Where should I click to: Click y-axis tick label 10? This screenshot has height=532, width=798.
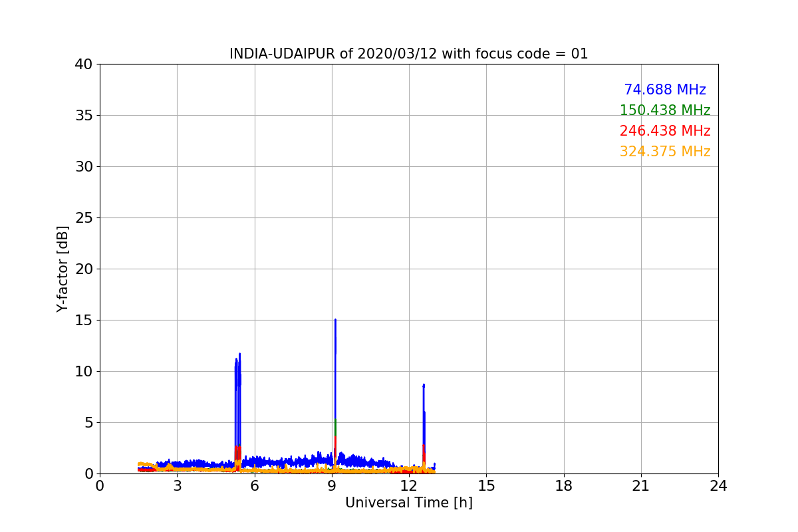83,372
